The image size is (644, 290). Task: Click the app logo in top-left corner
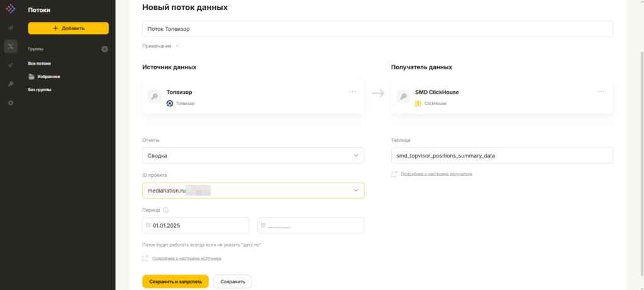pos(11,8)
